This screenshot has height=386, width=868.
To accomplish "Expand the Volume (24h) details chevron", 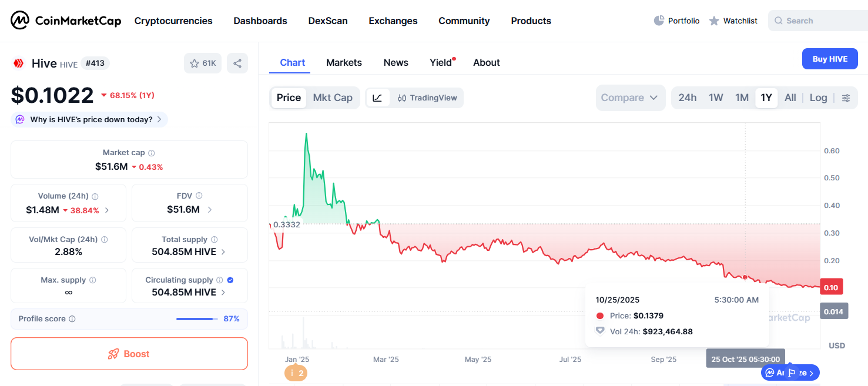I will tap(106, 210).
